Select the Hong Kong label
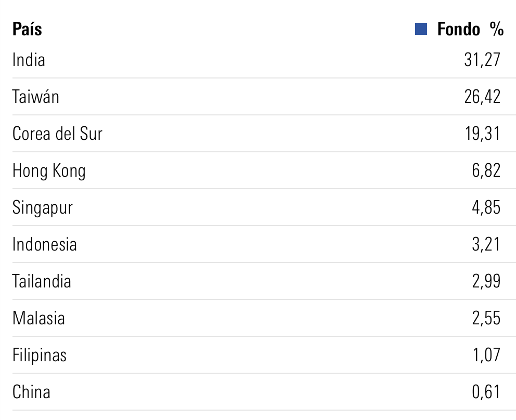This screenshot has height=420, width=516. [x=49, y=170]
